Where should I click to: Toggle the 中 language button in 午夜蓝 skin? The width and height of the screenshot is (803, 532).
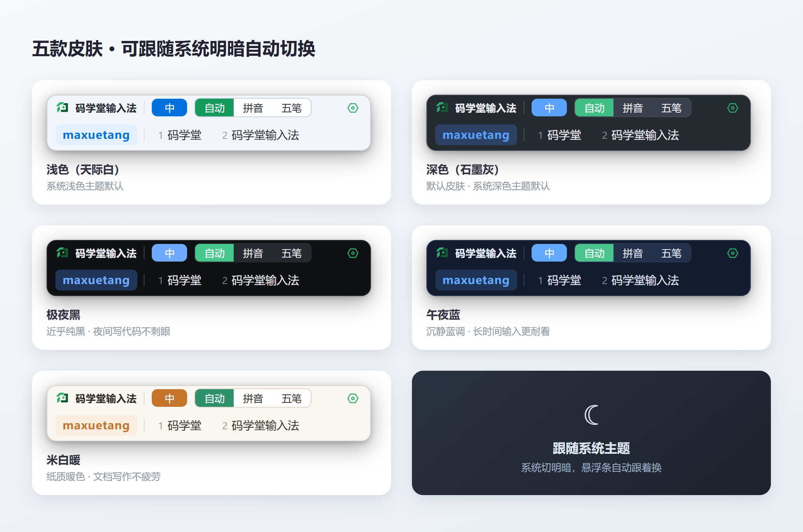coord(549,253)
